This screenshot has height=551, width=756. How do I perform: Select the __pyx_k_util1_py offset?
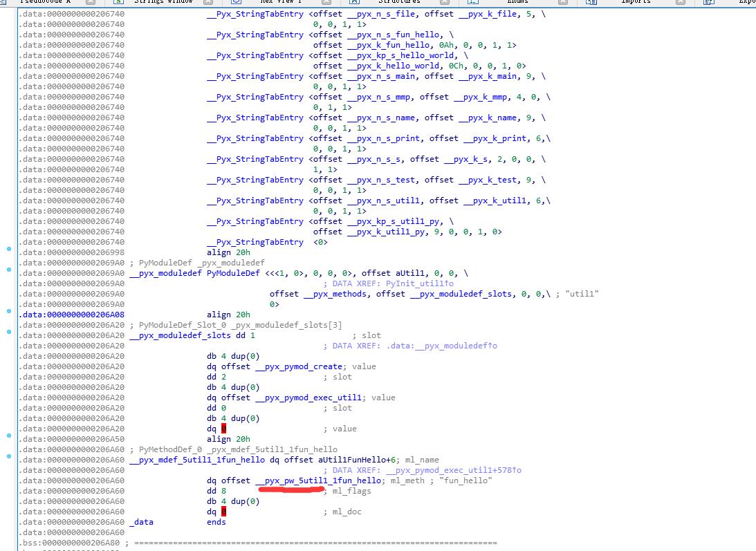coord(386,232)
